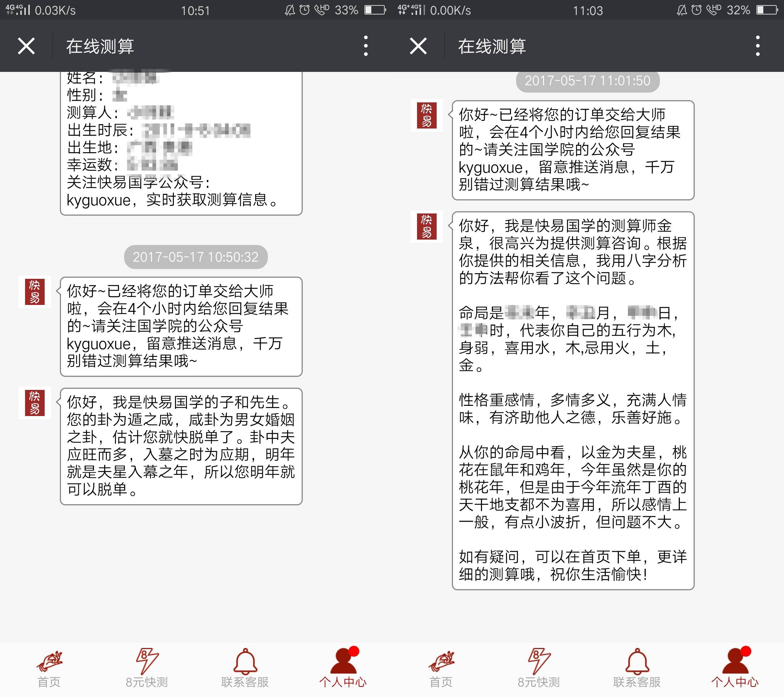Viewport: 784px width, 697px height.
Task: Tap battery icon at 33% in left status bar
Action: pos(375,10)
